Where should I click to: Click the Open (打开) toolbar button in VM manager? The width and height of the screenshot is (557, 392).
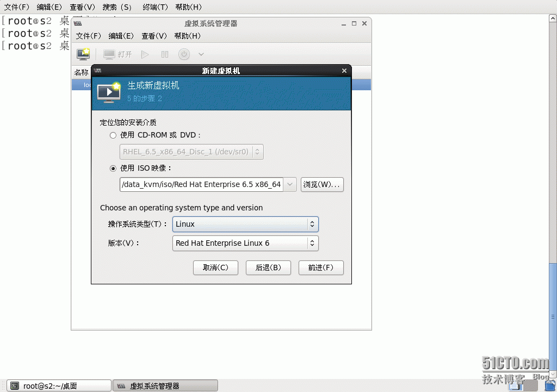(x=117, y=54)
